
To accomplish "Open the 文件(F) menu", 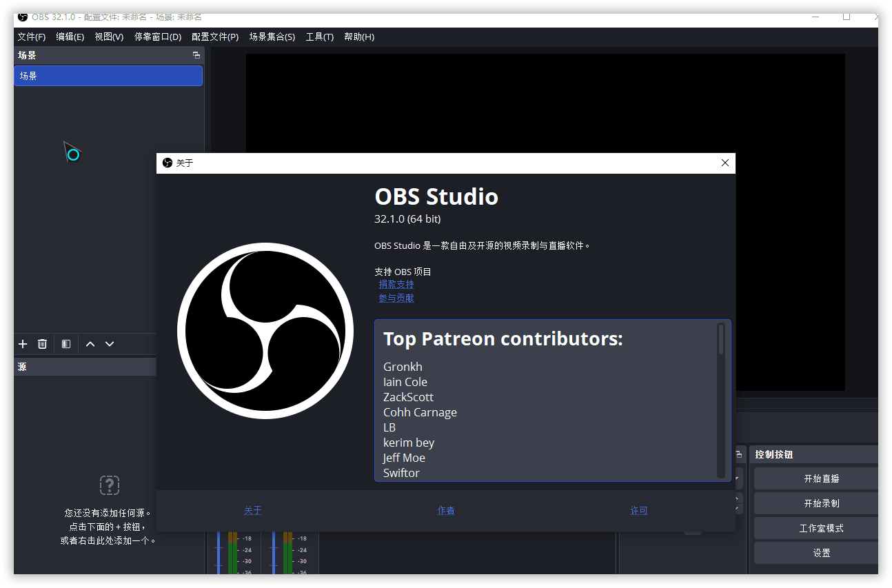I will [x=31, y=37].
